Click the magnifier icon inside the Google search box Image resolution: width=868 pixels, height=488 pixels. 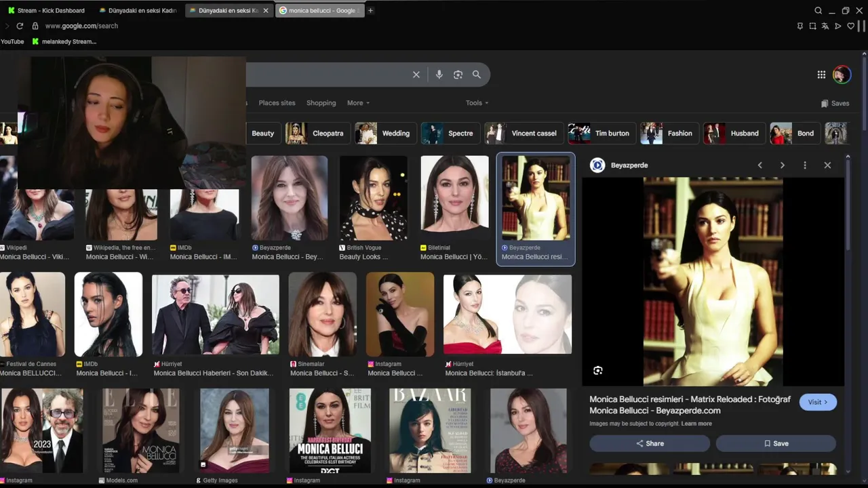[477, 75]
